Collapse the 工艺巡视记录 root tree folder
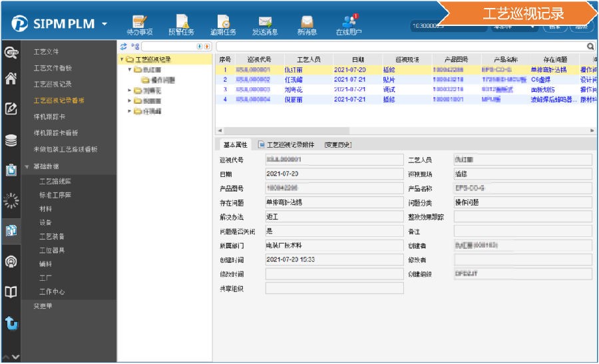This screenshot has width=599, height=364. click(x=122, y=59)
